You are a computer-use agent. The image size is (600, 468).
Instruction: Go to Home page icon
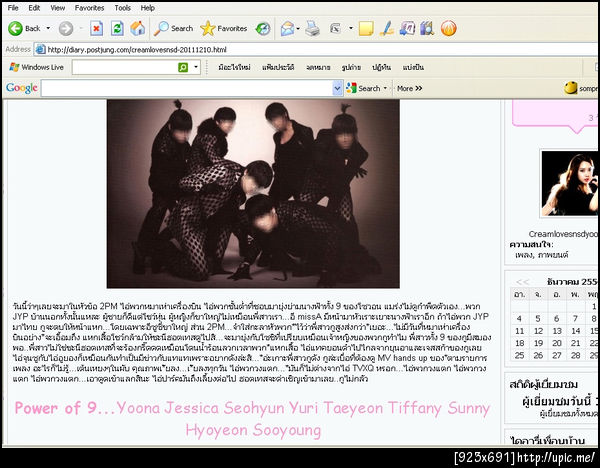coord(138,28)
